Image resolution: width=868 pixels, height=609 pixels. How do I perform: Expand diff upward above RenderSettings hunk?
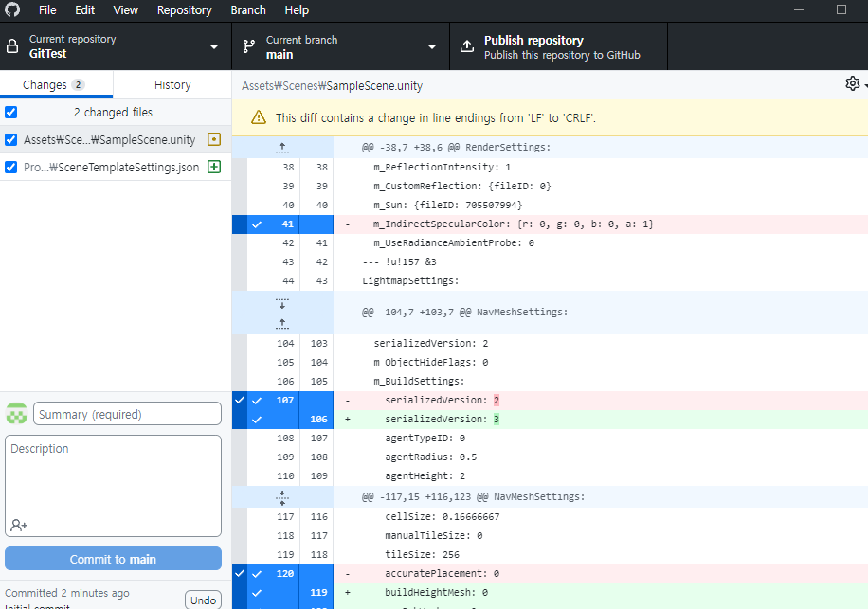click(282, 147)
